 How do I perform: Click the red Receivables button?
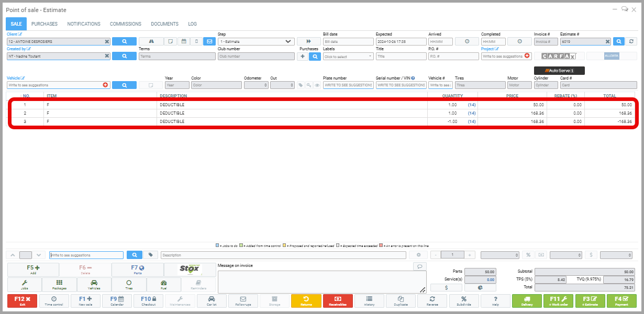pyautogui.click(x=337, y=301)
